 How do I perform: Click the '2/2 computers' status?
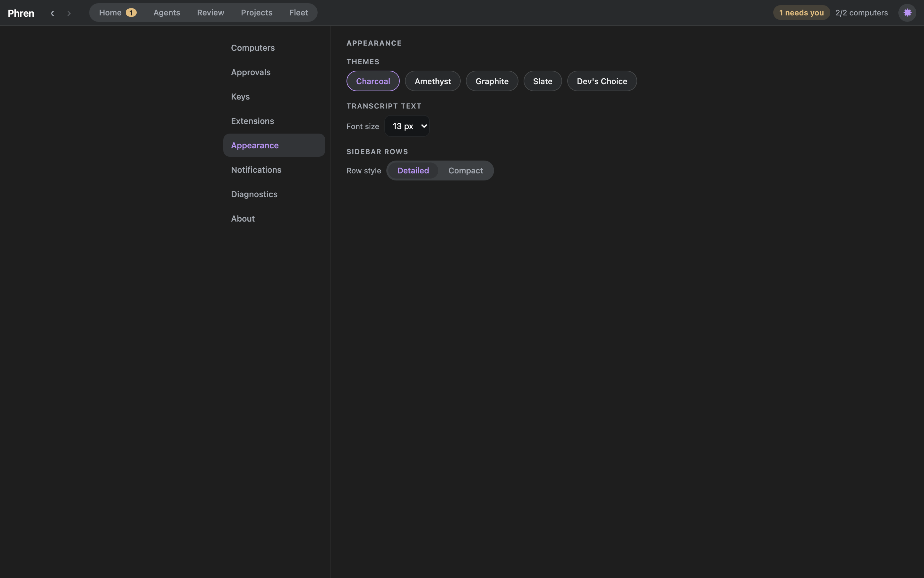coord(861,13)
